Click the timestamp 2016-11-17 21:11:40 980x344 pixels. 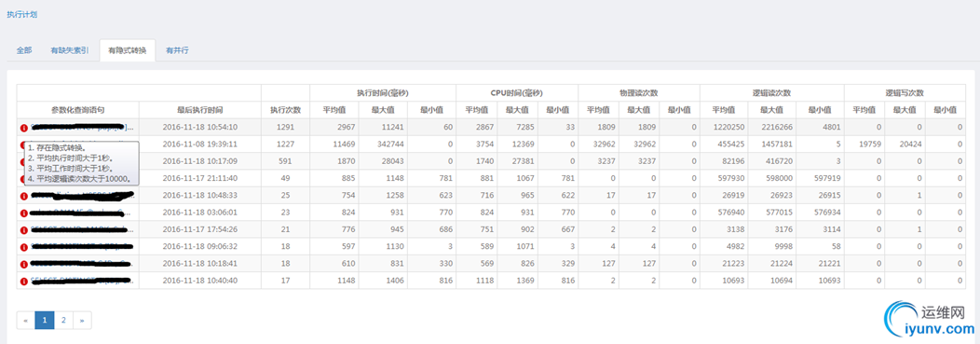200,178
